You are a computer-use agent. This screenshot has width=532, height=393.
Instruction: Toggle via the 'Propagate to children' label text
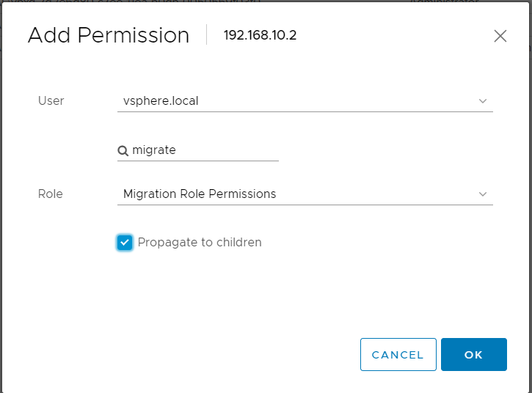(199, 242)
